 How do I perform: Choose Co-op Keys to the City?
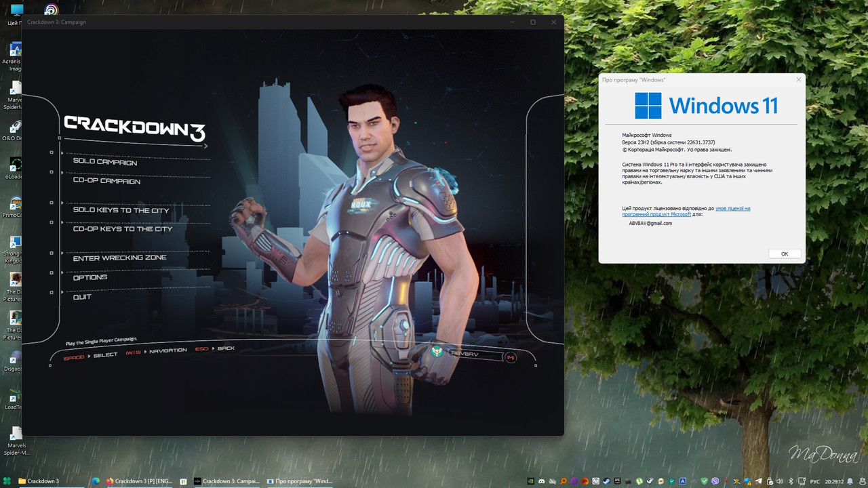123,229
